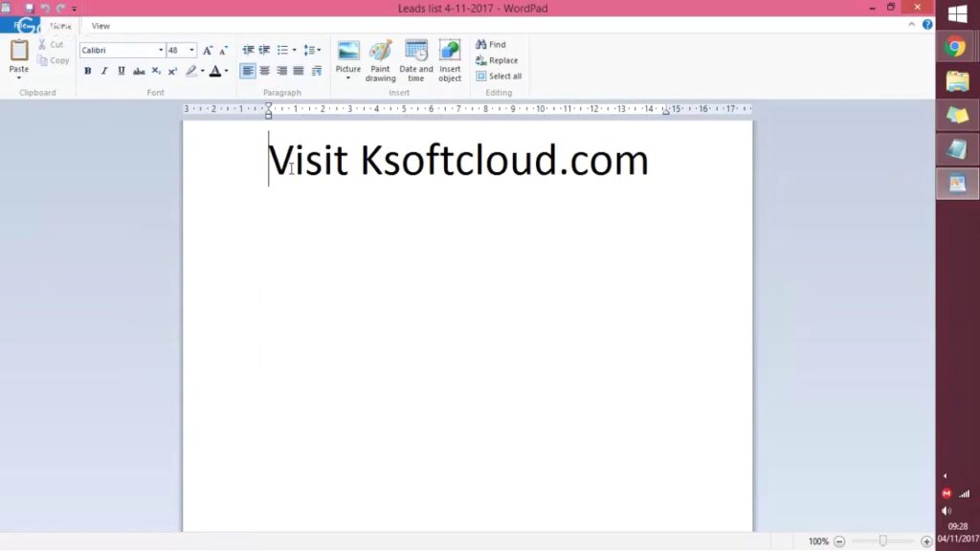Click the 100% zoom level text
The image size is (980, 551).
[818, 541]
